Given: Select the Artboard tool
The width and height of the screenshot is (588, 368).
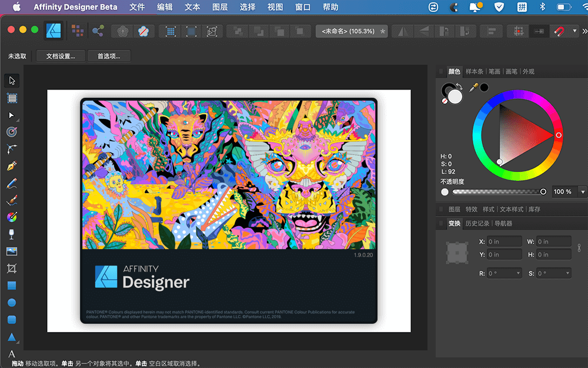Looking at the screenshot, I should pos(12,98).
